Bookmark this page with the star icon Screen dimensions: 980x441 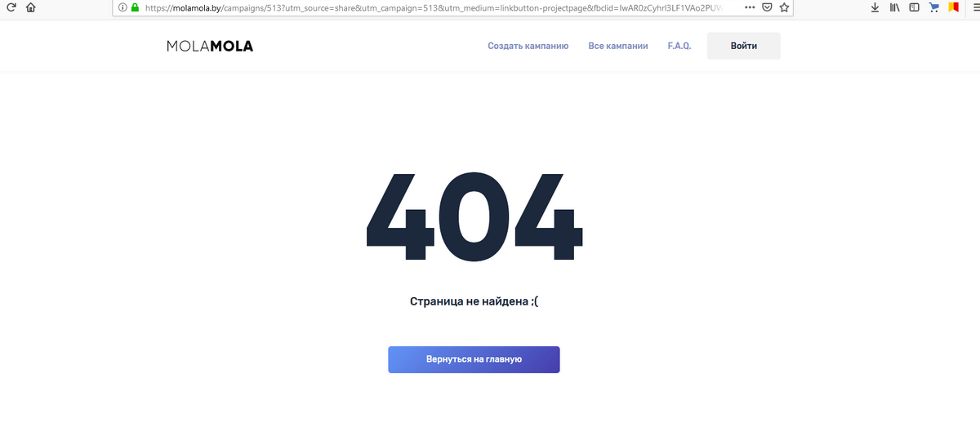coord(785,7)
